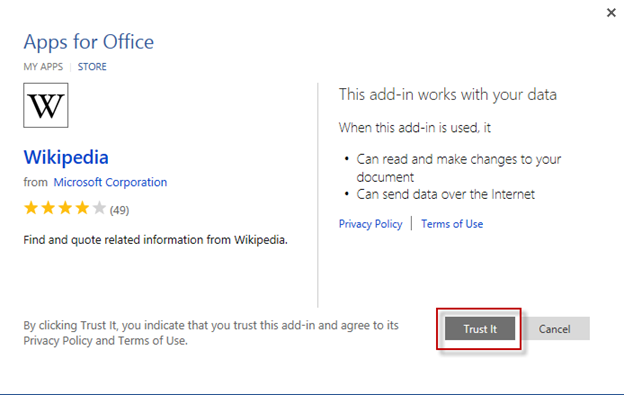Cancel the add-in trust dialog
Image resolution: width=624 pixels, height=395 pixels.
pyautogui.click(x=554, y=329)
